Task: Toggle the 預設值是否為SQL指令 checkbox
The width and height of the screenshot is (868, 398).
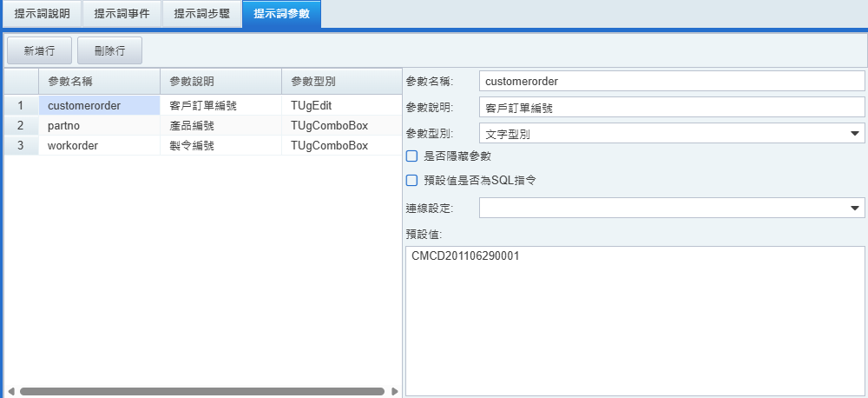Action: [x=411, y=180]
